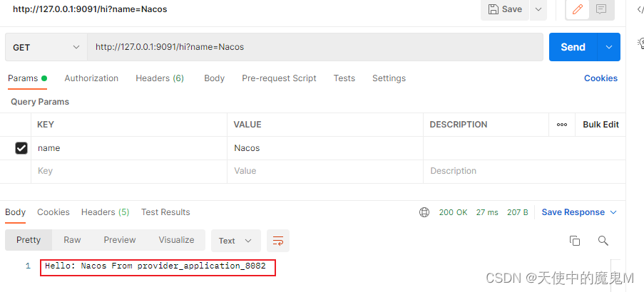The width and height of the screenshot is (644, 292).
Task: Click the globe network info icon
Action: [424, 212]
